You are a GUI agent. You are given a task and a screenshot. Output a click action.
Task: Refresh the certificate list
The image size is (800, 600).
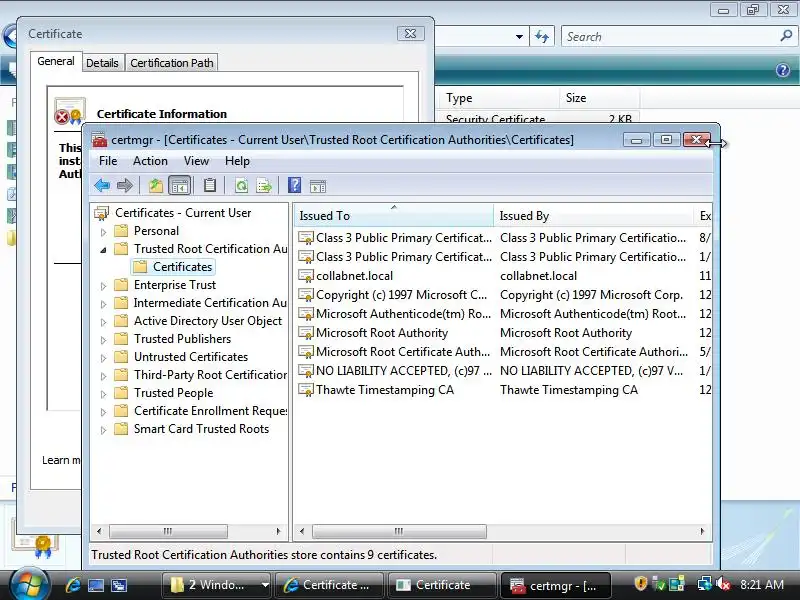pos(241,185)
